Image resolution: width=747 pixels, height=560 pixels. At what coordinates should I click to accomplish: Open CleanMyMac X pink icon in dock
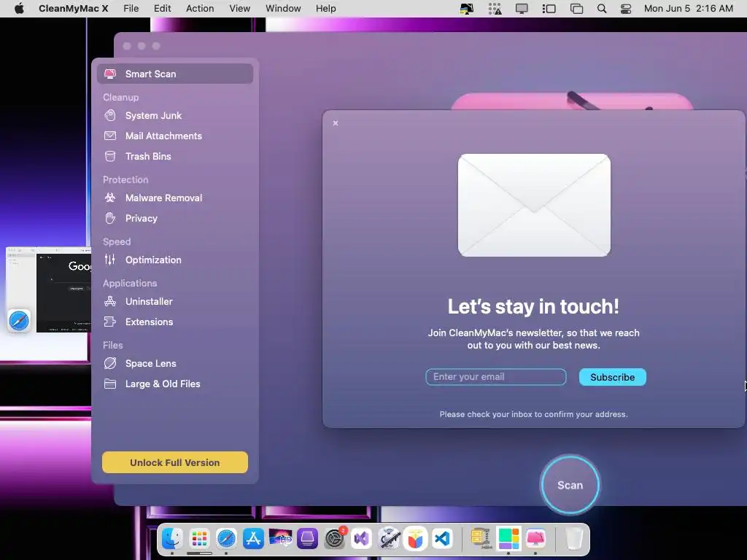[535, 539]
